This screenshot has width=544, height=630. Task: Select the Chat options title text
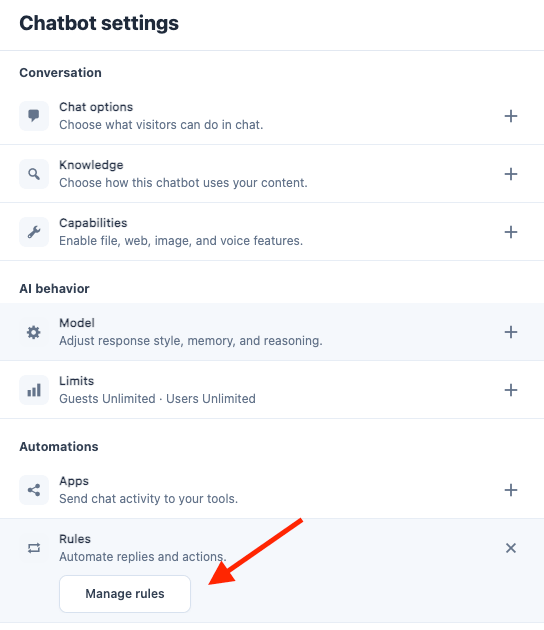pos(96,107)
